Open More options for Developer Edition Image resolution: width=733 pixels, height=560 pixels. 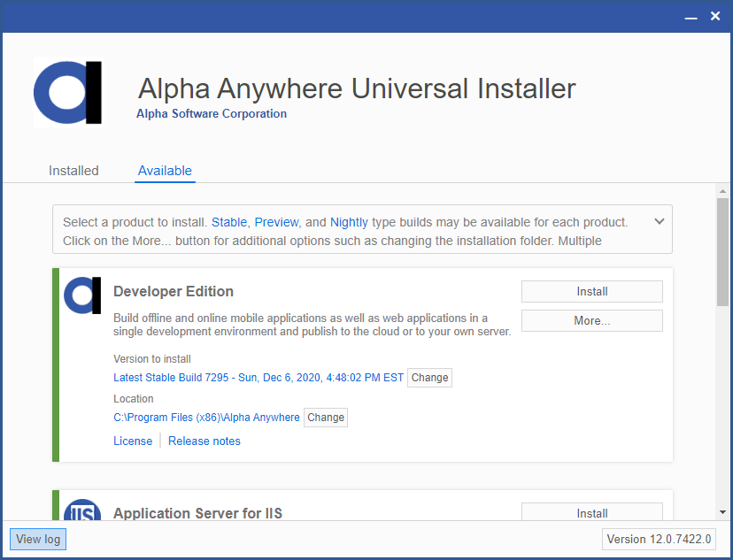coord(592,320)
